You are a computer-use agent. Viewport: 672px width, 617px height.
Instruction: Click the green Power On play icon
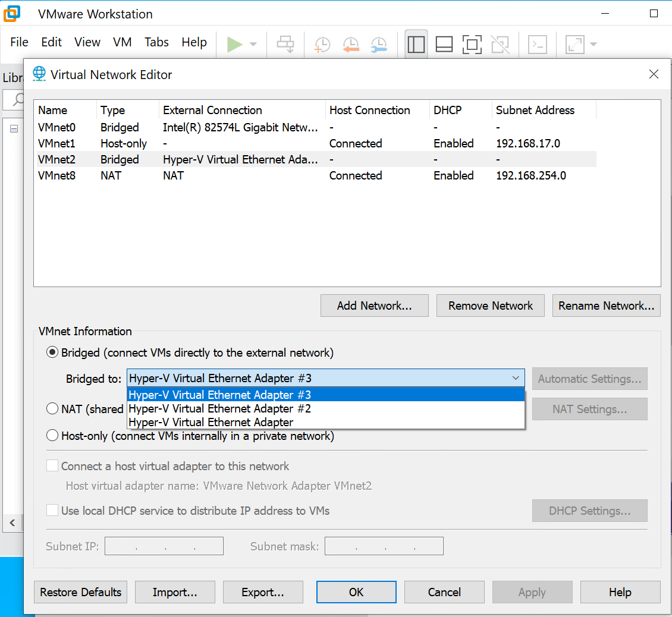tap(234, 44)
